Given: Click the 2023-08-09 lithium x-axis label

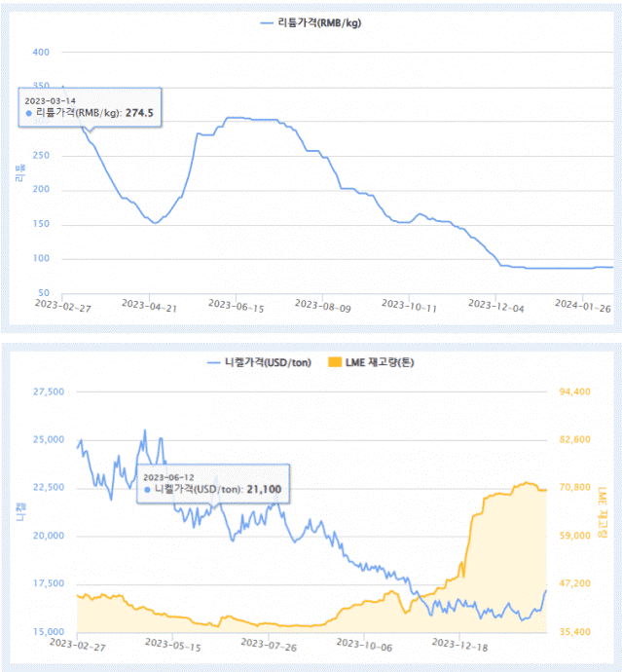Looking at the screenshot, I should coord(322,306).
